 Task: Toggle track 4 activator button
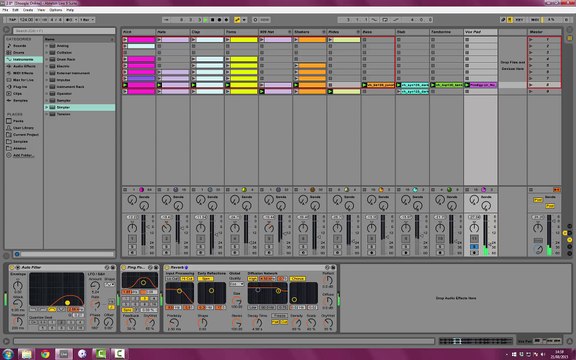click(235, 239)
